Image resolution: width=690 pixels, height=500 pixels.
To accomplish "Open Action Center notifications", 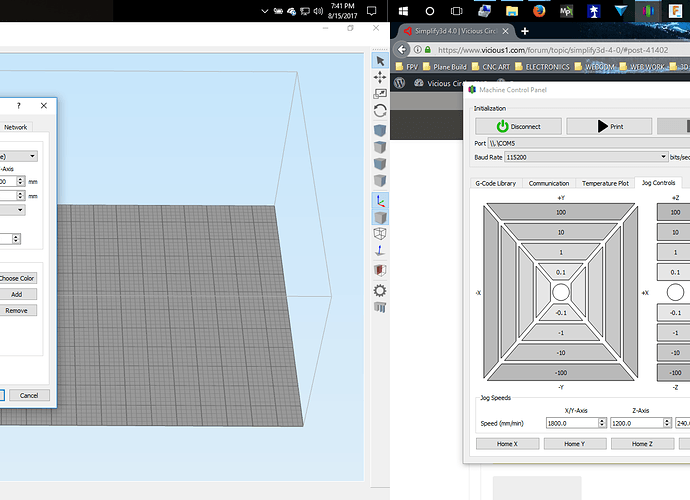I will tap(371, 11).
